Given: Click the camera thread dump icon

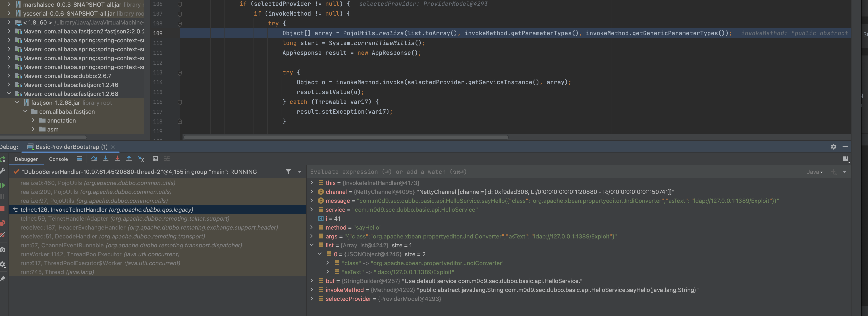Looking at the screenshot, I should (x=3, y=250).
